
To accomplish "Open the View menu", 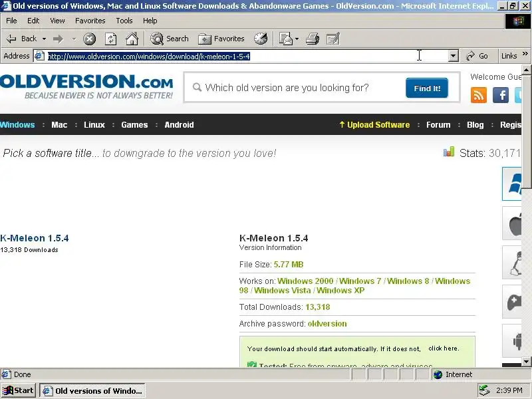I will pos(57,21).
